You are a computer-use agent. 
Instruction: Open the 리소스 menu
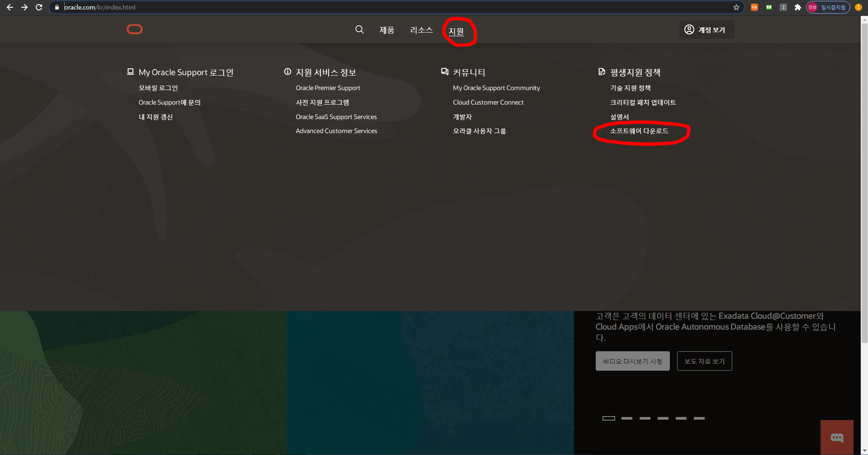422,30
